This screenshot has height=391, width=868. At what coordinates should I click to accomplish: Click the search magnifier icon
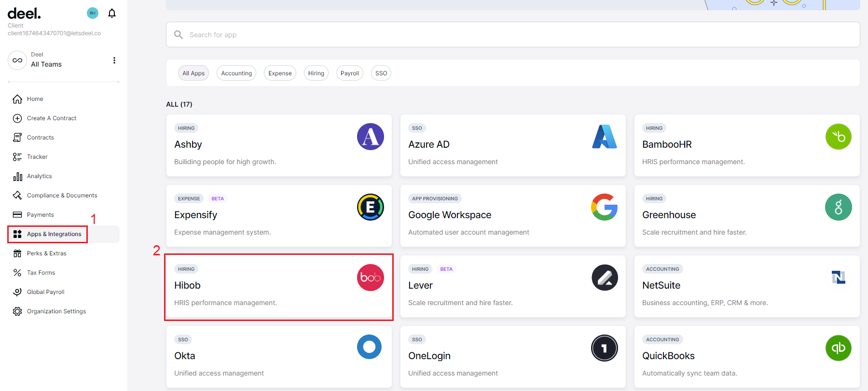pyautogui.click(x=179, y=35)
